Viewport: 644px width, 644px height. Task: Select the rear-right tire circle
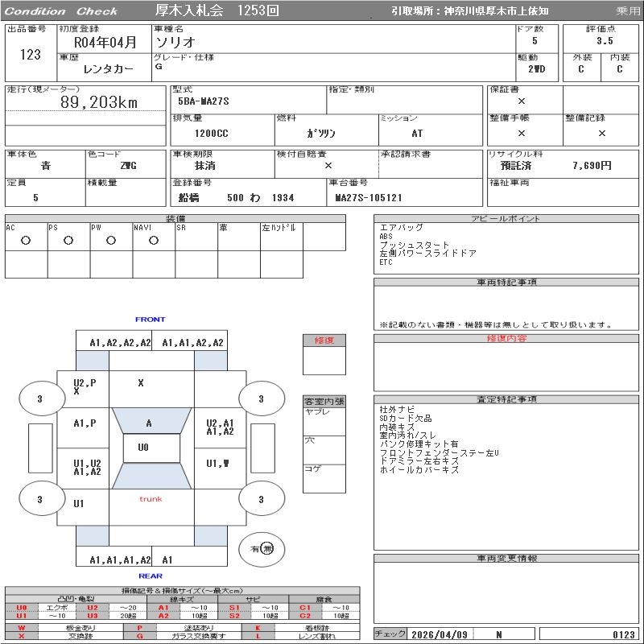(261, 500)
